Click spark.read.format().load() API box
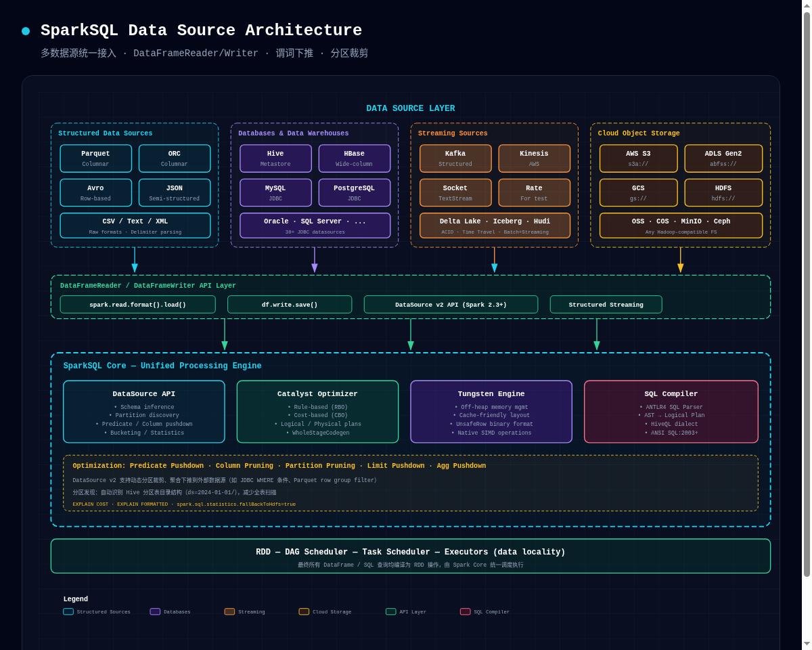This screenshot has width=812, height=650. (x=138, y=305)
